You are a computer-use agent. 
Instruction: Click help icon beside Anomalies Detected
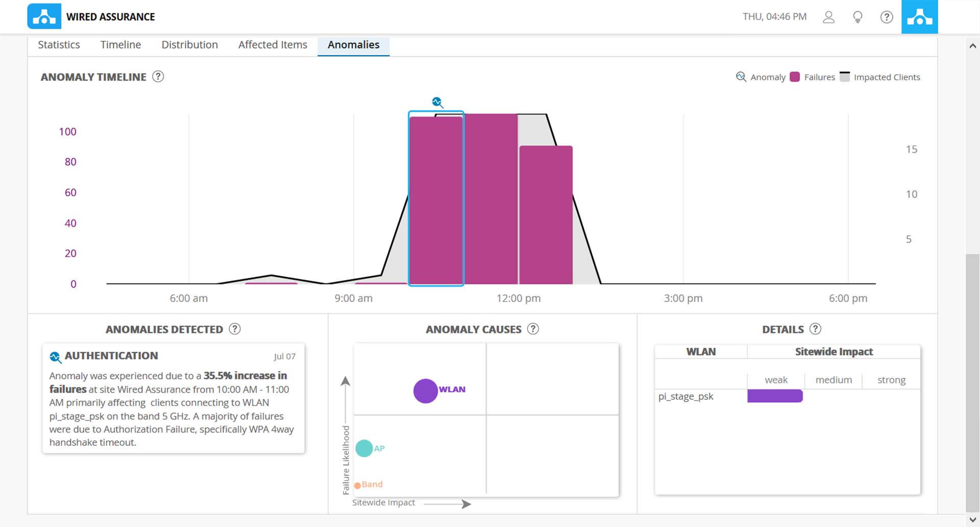[235, 329]
